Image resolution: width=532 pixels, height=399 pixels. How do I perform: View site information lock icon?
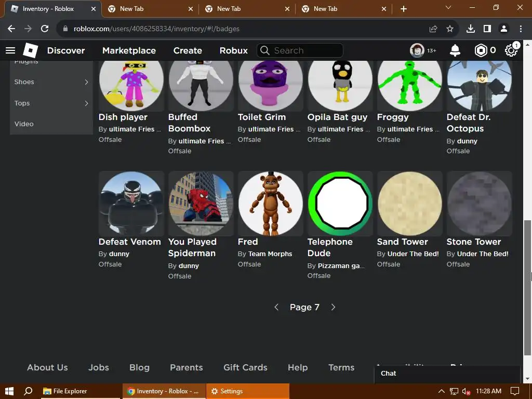(x=65, y=29)
